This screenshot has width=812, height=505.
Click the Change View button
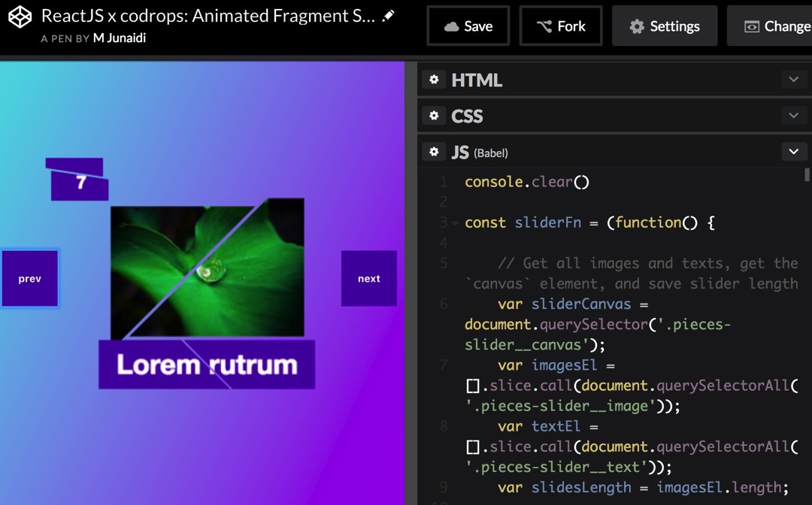[x=770, y=26]
